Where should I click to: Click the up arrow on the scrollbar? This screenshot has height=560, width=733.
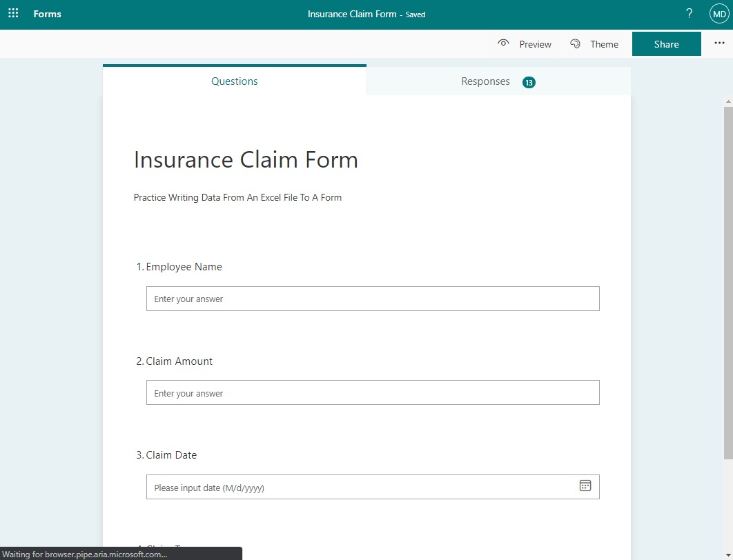coord(728,101)
